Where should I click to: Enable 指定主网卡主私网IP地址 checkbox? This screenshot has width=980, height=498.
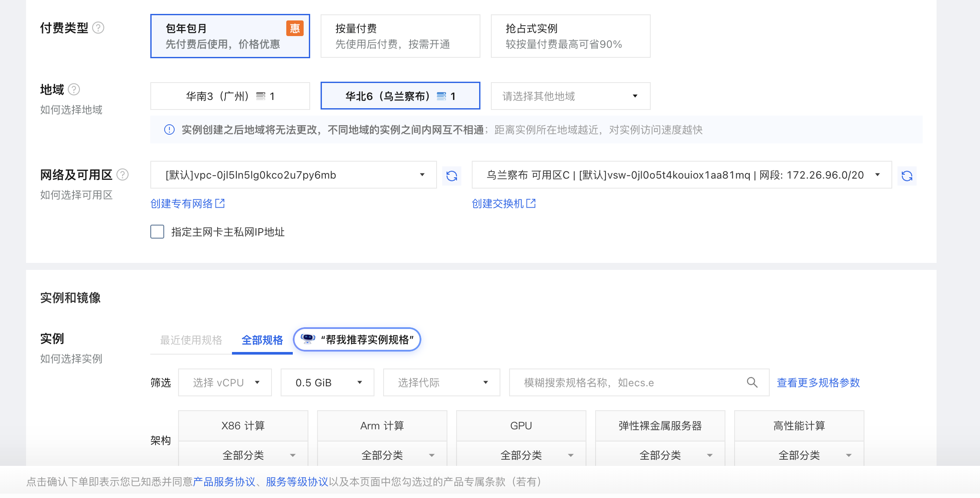click(x=157, y=232)
